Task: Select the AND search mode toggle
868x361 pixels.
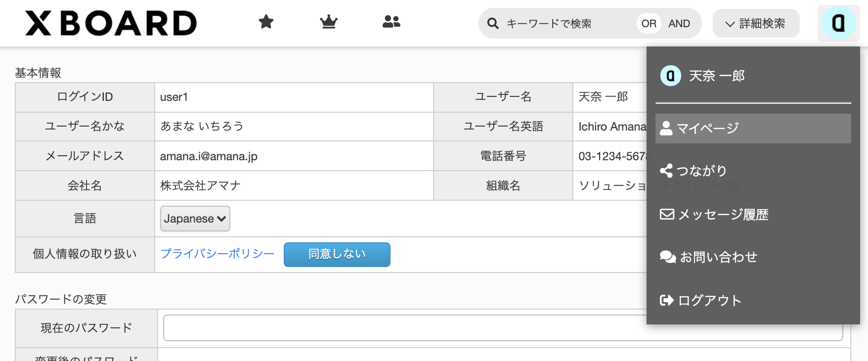Action: (x=679, y=23)
